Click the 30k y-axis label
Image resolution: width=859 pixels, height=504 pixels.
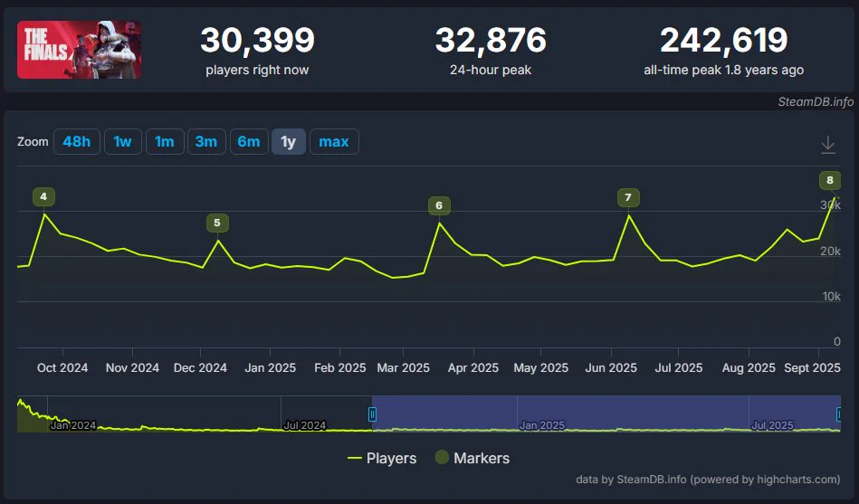[x=831, y=204]
